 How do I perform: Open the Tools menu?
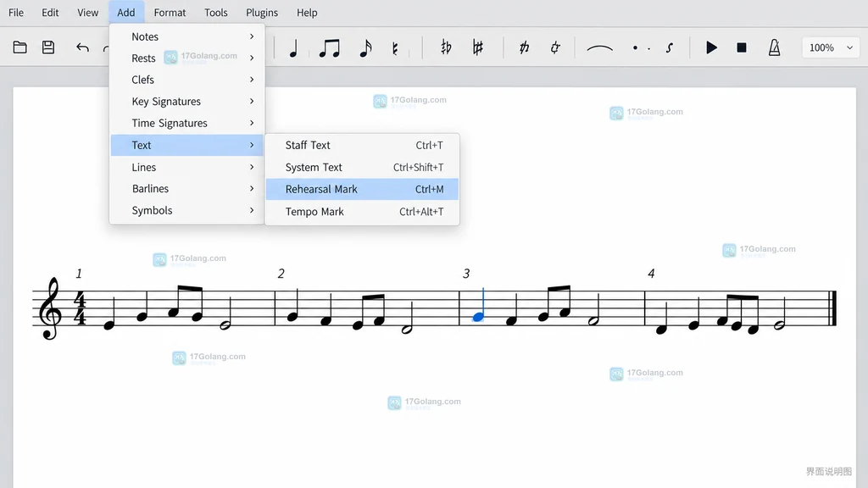(x=216, y=12)
